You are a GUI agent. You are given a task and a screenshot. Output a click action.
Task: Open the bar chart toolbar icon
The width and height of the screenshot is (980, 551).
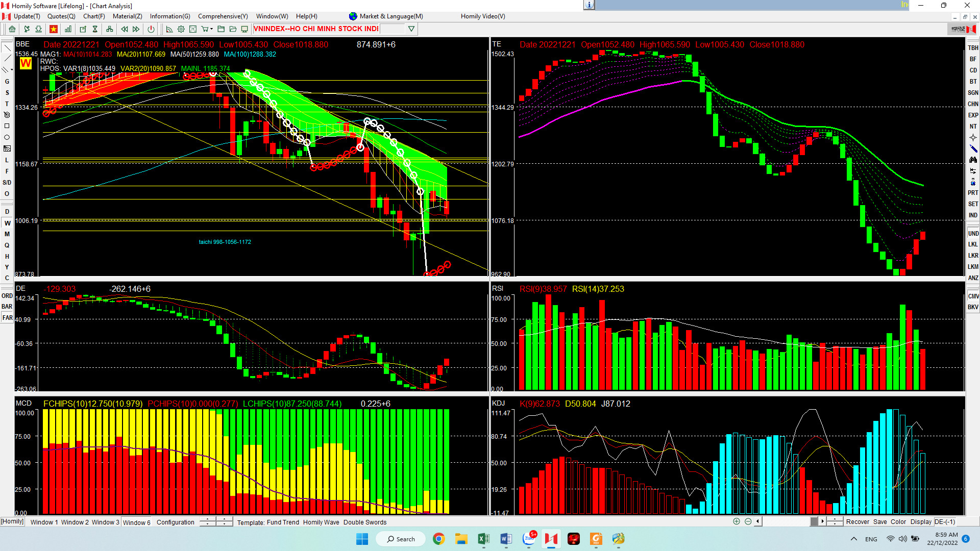pyautogui.click(x=68, y=29)
